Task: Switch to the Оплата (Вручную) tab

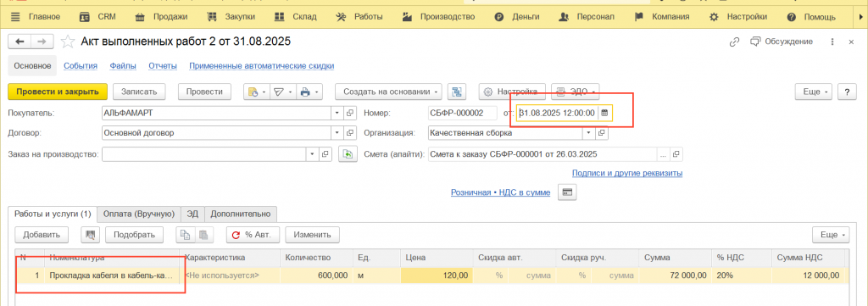Action: (x=139, y=214)
